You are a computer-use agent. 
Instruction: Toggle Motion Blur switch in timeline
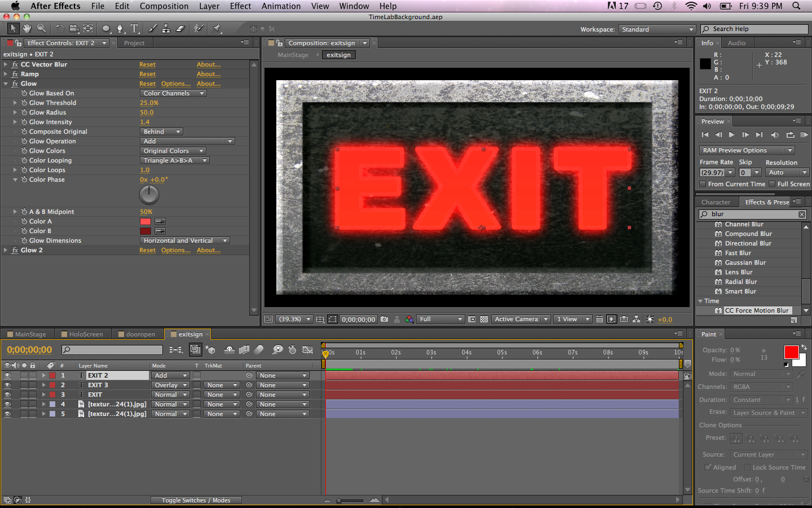259,350
